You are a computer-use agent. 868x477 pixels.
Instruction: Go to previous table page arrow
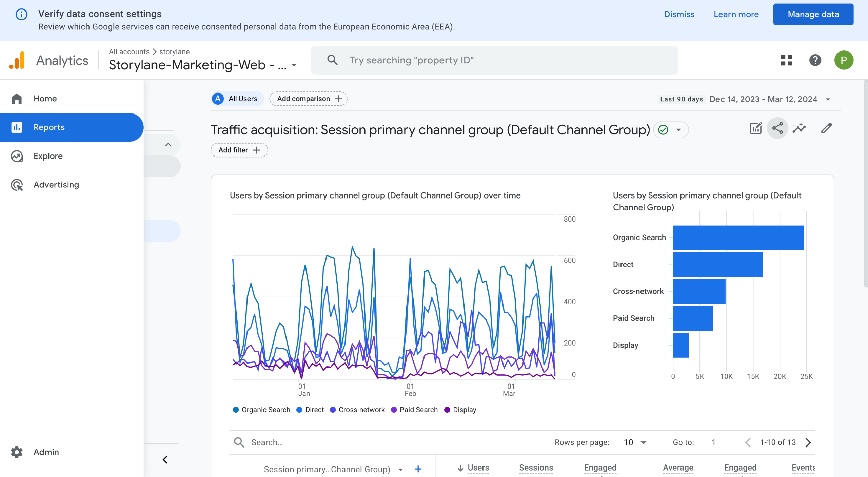[x=748, y=442]
